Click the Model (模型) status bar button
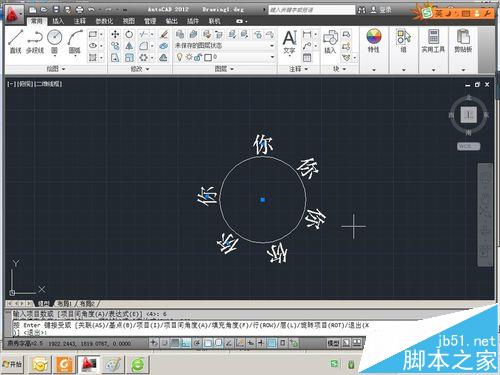The height and width of the screenshot is (375, 500). (333, 343)
